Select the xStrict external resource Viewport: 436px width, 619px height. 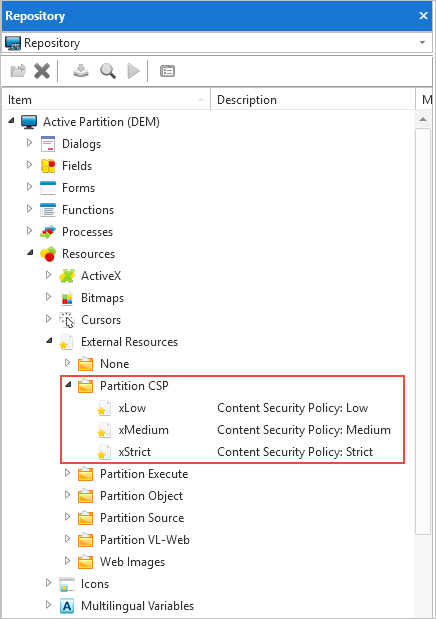[134, 452]
